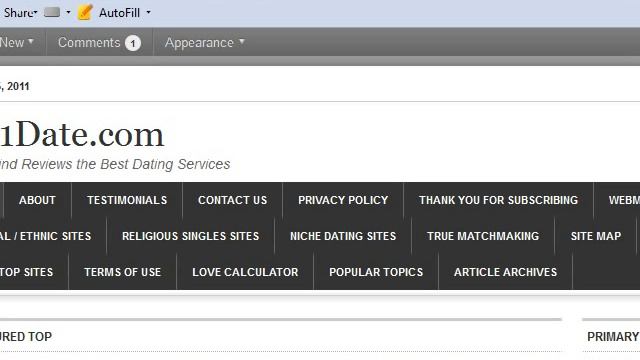The image size is (640, 360).
Task: Click the AutoFill pencil icon
Action: tap(85, 12)
